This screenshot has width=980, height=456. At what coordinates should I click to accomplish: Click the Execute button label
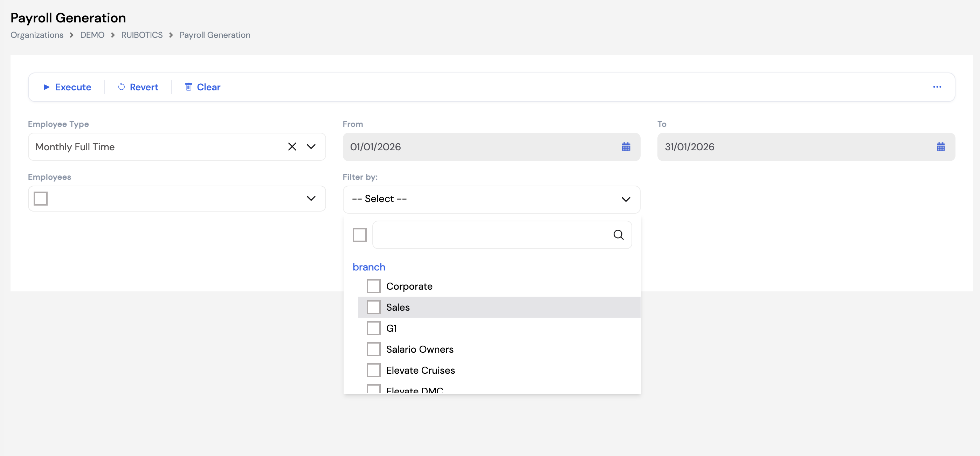[73, 87]
